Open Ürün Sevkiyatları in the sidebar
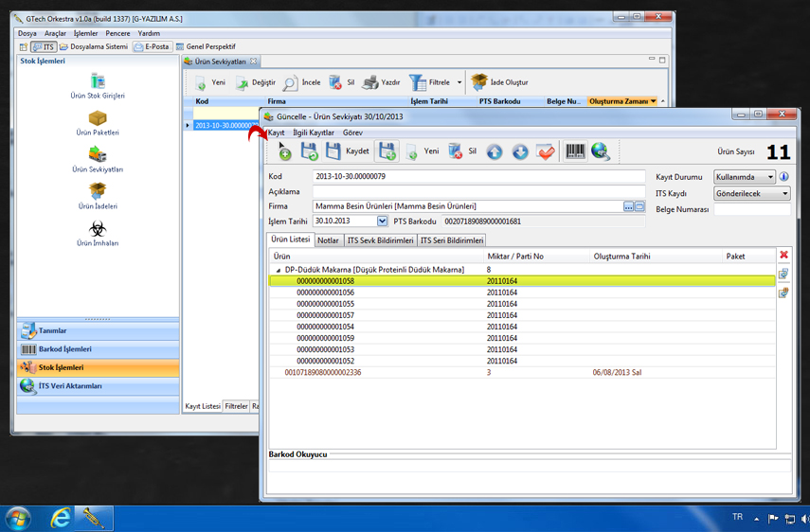This screenshot has width=810, height=532. [x=98, y=159]
